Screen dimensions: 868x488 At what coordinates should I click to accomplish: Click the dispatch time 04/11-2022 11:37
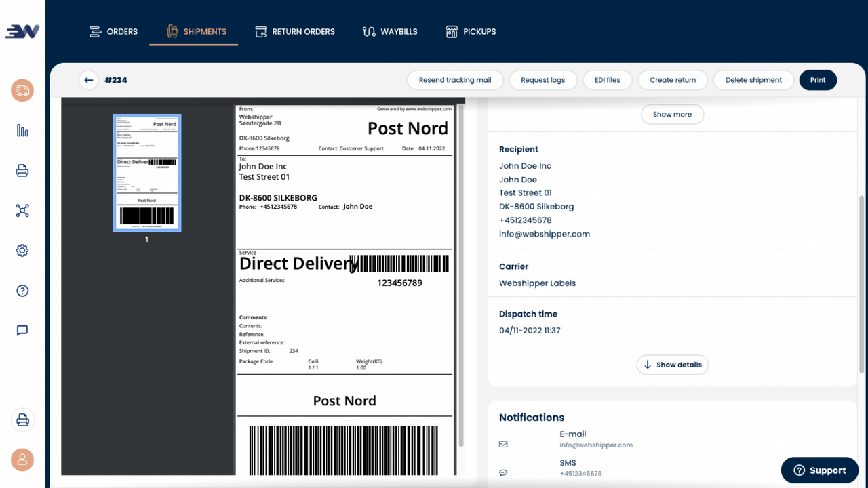[530, 331]
